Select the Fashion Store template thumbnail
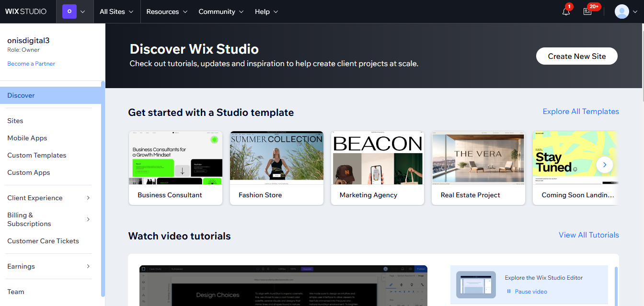 (276, 158)
